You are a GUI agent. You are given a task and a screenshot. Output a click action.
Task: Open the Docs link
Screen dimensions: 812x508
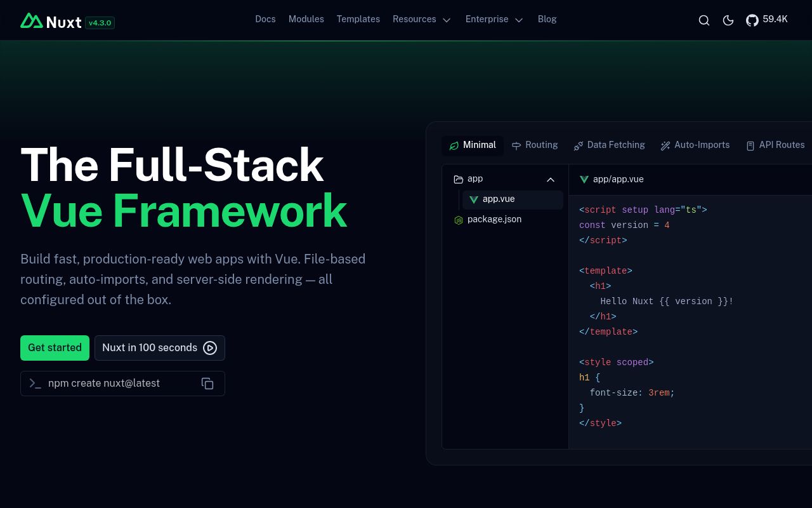[265, 20]
